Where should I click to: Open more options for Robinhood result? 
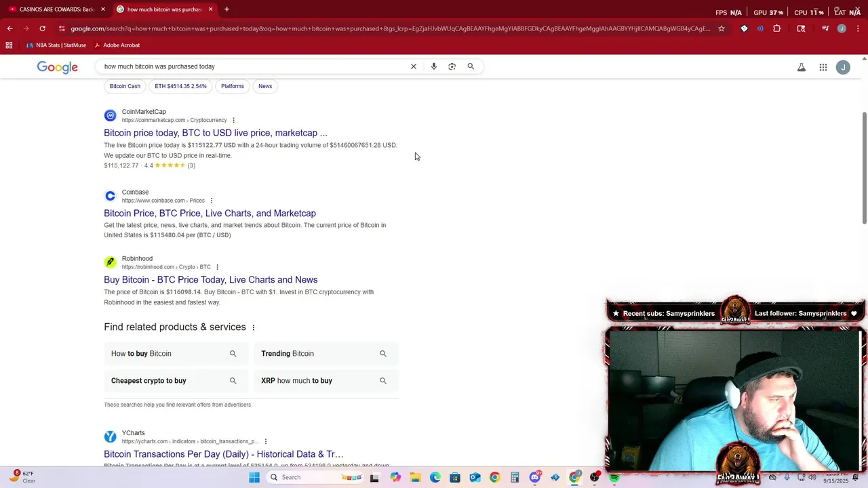point(217,267)
